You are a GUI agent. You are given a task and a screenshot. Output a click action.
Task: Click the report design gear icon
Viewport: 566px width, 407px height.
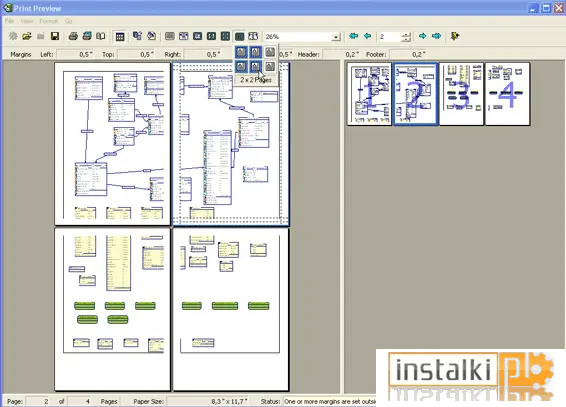13,36
